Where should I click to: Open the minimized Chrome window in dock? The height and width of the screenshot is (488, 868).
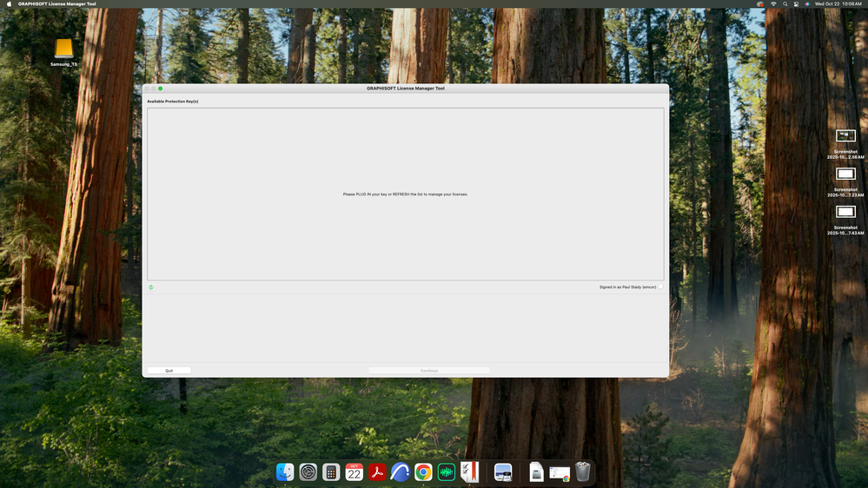click(x=560, y=473)
